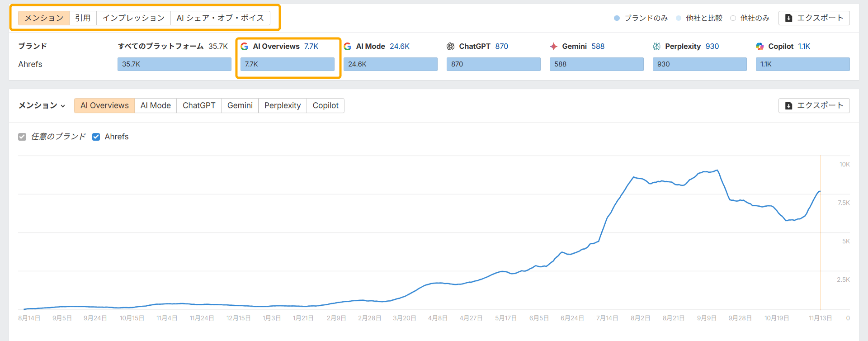This screenshot has width=868, height=341.
Task: Select the 他社のみ radio option
Action: pyautogui.click(x=733, y=18)
